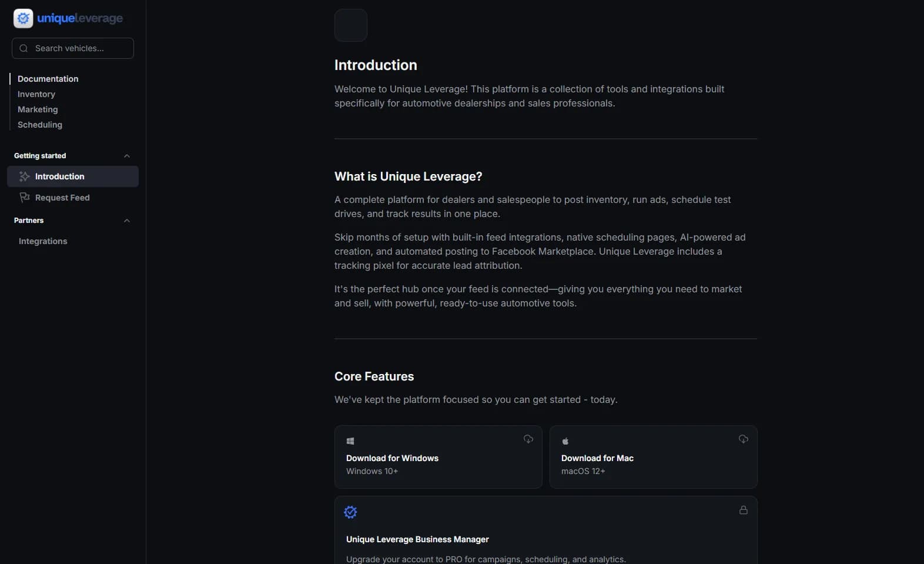Open the Download for Windows card

pos(438,457)
